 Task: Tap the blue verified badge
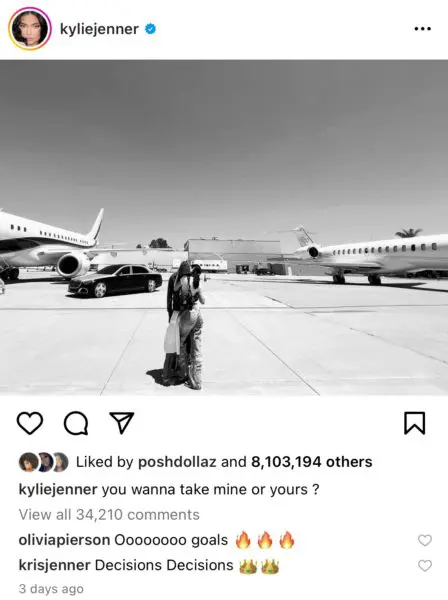150,29
